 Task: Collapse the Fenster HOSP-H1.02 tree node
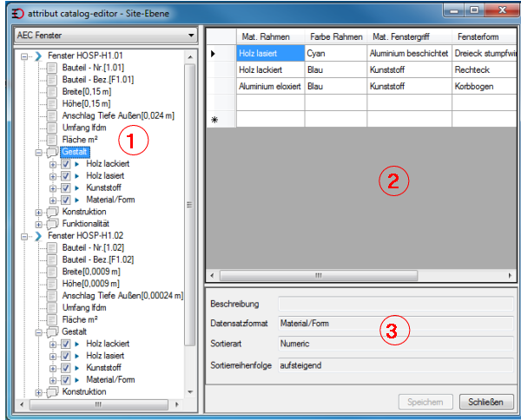pyautogui.click(x=24, y=237)
